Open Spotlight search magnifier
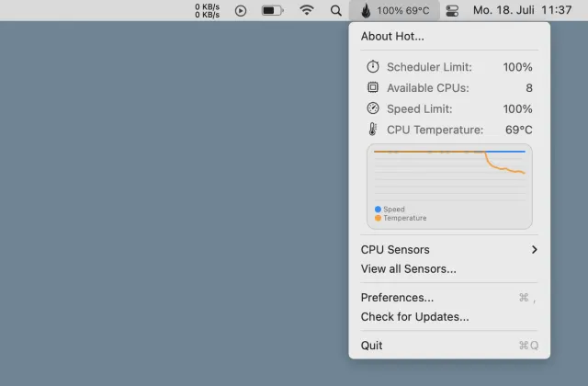This screenshot has height=386, width=588. click(335, 10)
